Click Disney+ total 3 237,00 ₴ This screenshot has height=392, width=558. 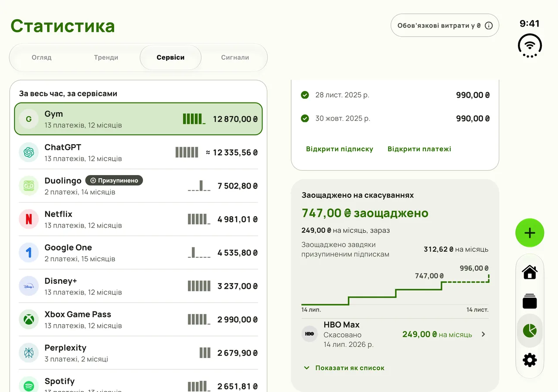click(238, 286)
